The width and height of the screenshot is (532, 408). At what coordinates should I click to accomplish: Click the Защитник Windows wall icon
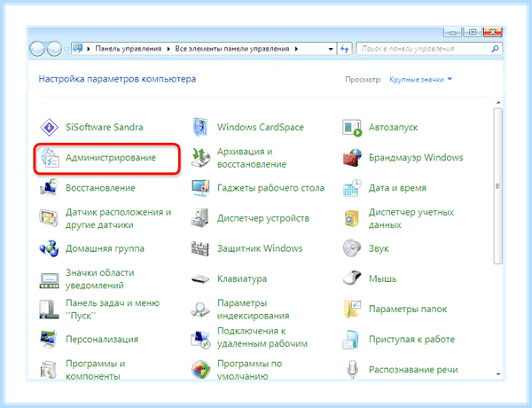(x=200, y=248)
